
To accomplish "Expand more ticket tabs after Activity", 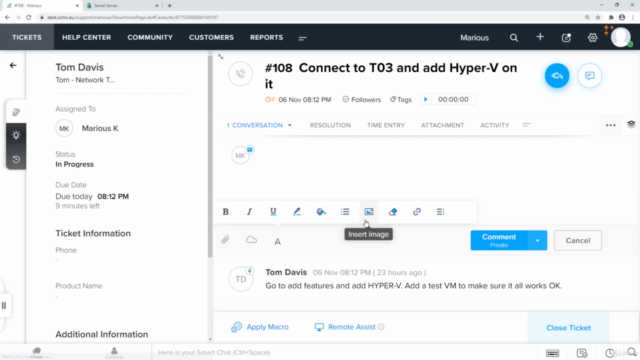I will tap(527, 125).
